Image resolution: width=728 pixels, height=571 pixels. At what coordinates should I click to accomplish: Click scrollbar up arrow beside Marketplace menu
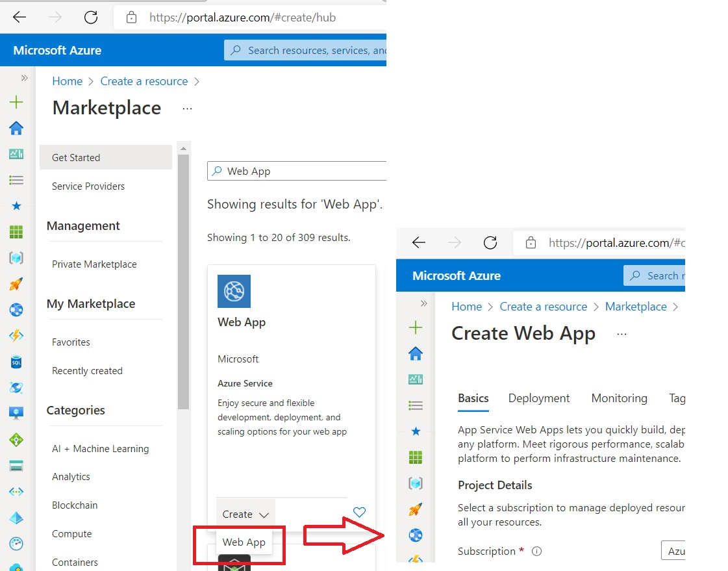click(x=183, y=149)
